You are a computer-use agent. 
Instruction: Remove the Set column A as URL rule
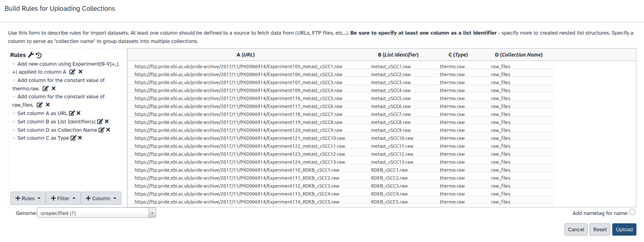tap(79, 113)
